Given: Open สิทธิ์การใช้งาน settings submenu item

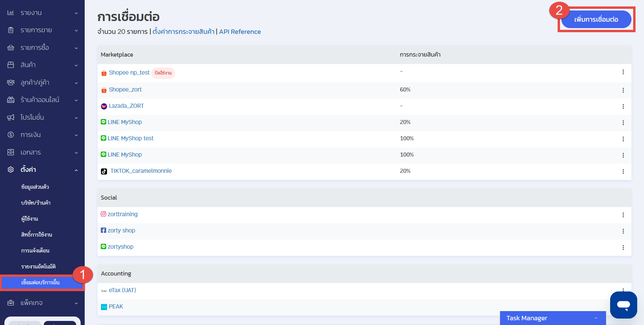Looking at the screenshot, I should point(37,235).
